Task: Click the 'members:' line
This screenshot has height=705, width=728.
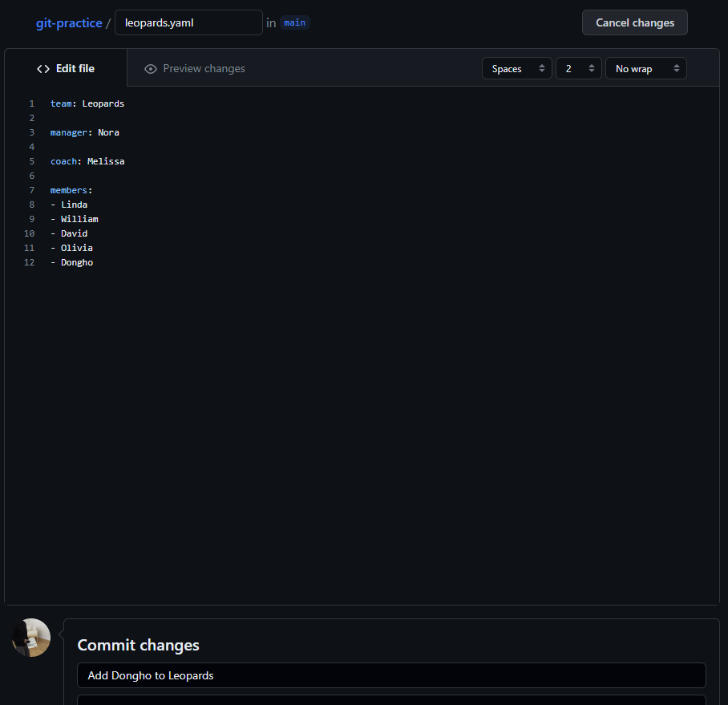Action: point(71,190)
